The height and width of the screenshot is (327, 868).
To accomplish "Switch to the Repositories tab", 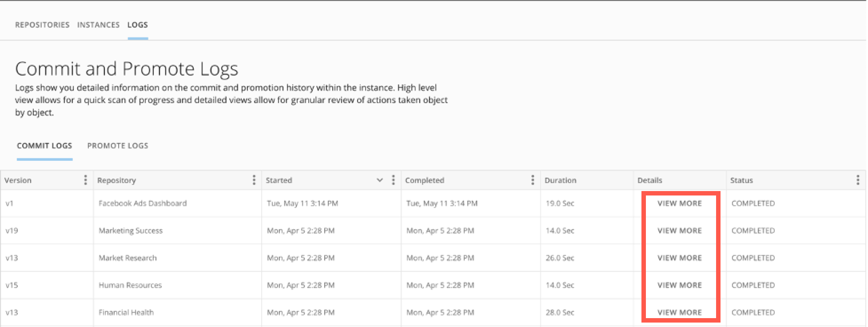I will coord(42,25).
